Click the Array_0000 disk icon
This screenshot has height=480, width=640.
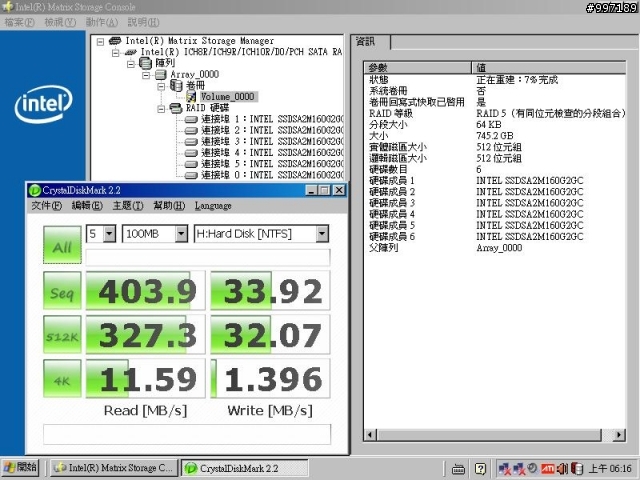click(160, 74)
